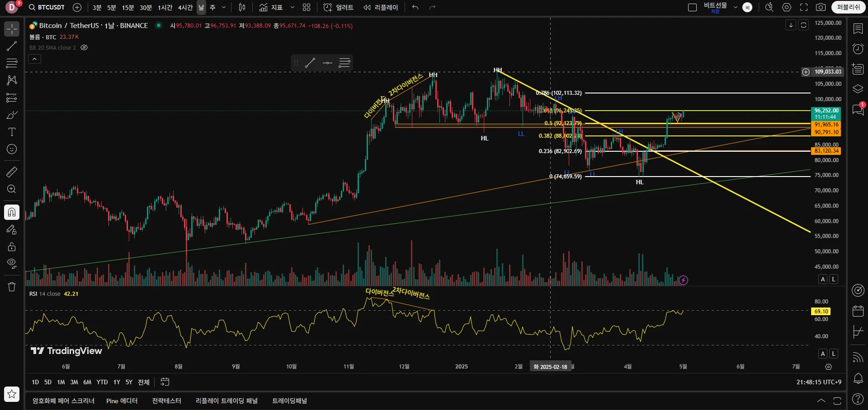Select the crosshair cursor tool
This screenshot has height=410, width=868.
[12, 29]
